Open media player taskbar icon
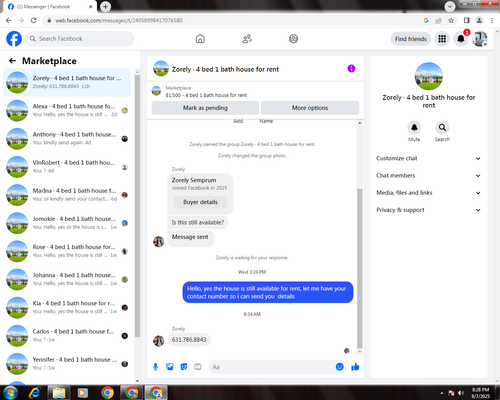Viewport: 500px width, 400px height. click(83, 393)
